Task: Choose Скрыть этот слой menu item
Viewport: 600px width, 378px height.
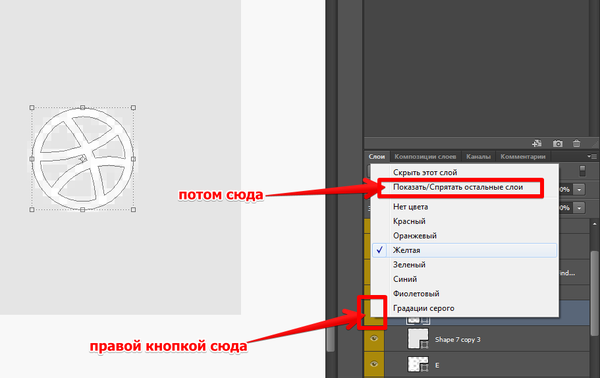Action: pos(425,173)
